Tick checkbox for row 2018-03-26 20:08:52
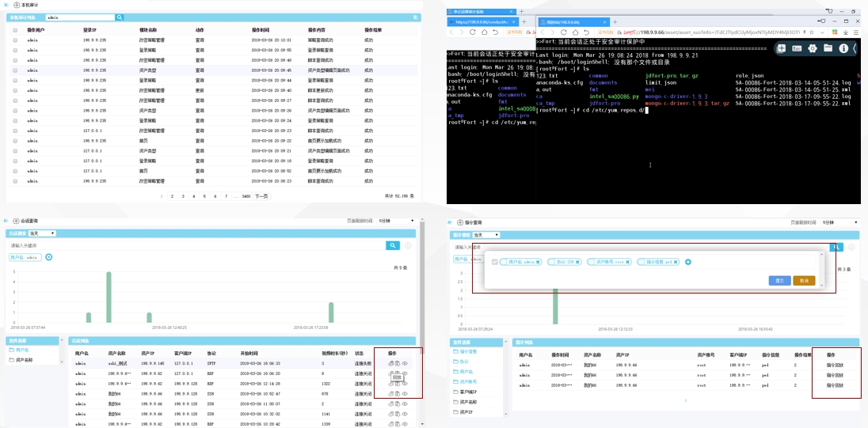 click(x=15, y=171)
